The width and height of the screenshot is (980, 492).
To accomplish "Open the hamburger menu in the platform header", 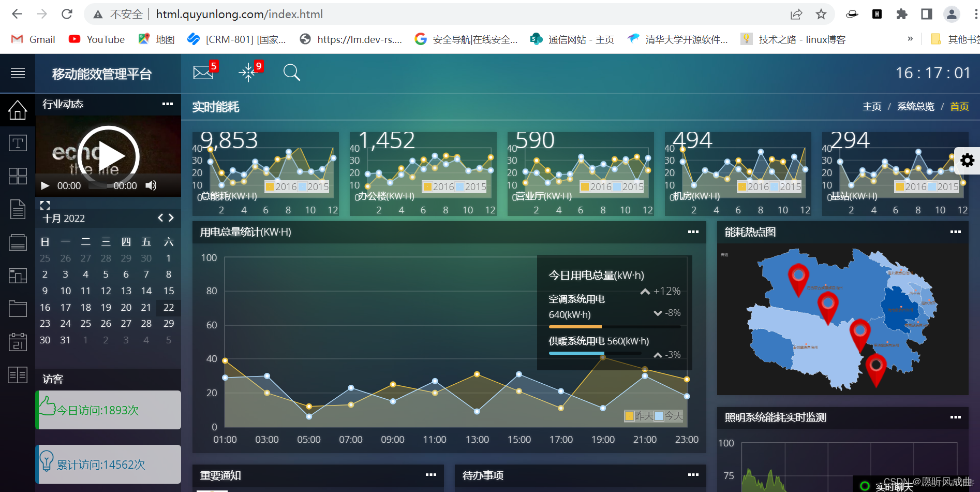I will (18, 73).
